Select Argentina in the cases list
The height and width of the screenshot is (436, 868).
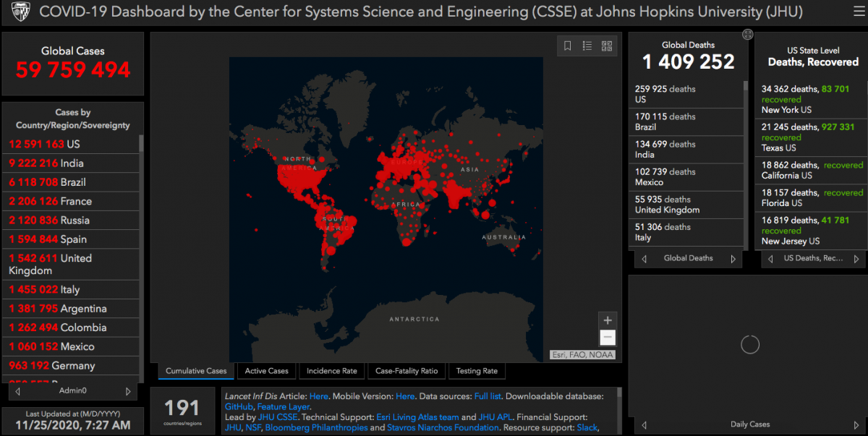pos(70,308)
